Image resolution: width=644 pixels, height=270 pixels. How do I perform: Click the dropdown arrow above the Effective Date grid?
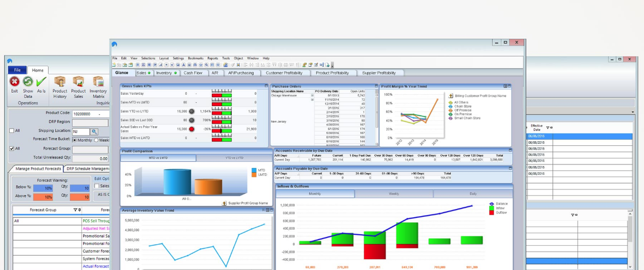pyautogui.click(x=633, y=112)
